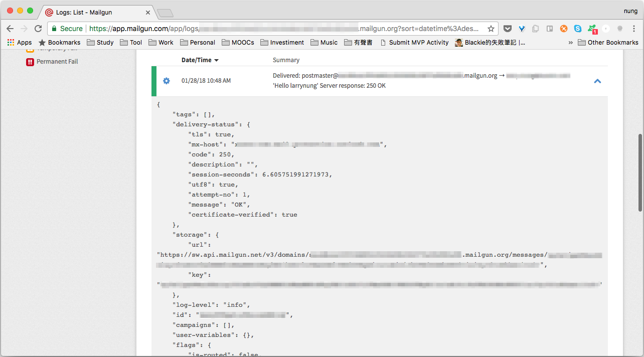This screenshot has height=357, width=644.
Task: Open the Pocket extension
Action: point(508,29)
